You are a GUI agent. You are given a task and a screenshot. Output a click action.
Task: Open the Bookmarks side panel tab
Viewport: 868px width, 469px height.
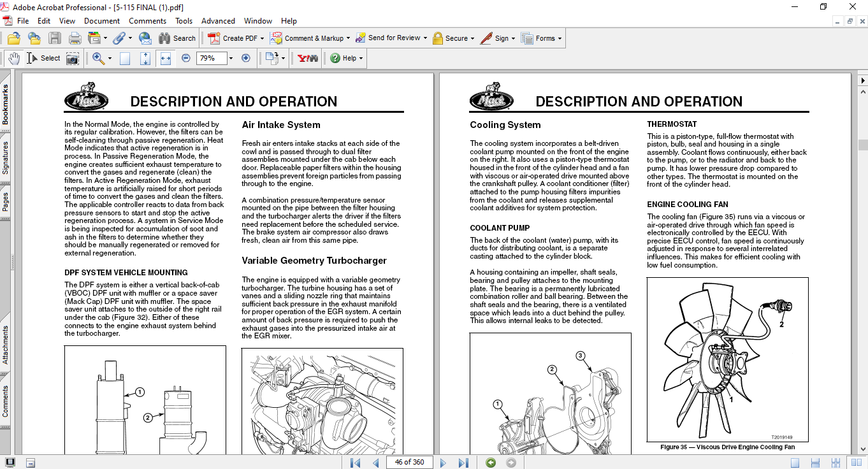[x=6, y=105]
